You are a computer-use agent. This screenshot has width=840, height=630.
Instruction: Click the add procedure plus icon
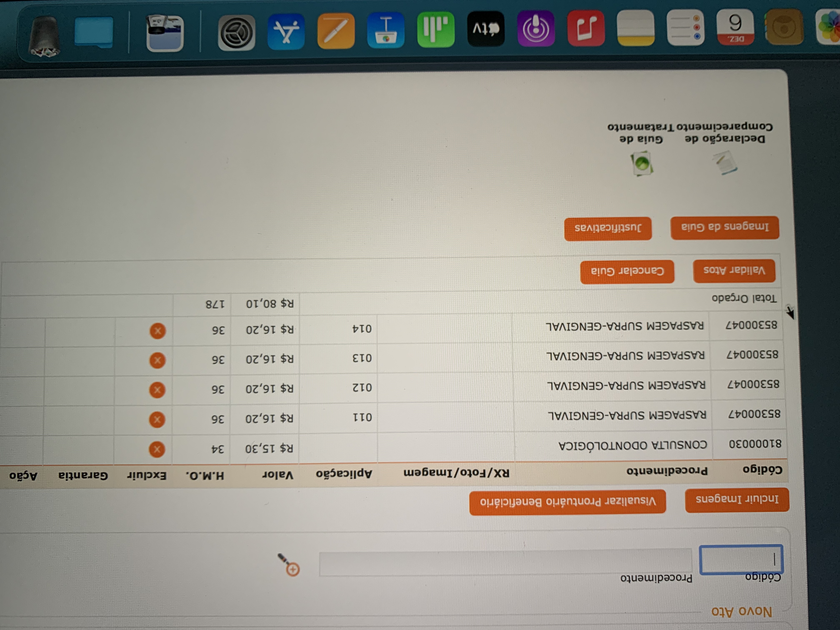coord(293,569)
